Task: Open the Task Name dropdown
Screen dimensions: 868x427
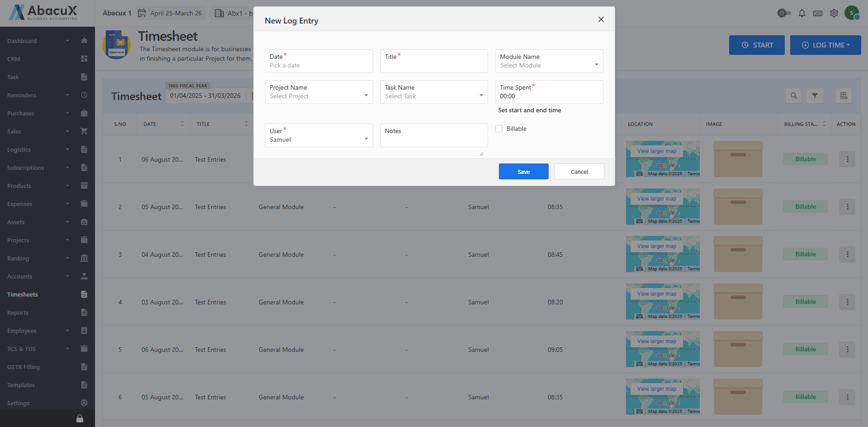Action: point(434,92)
